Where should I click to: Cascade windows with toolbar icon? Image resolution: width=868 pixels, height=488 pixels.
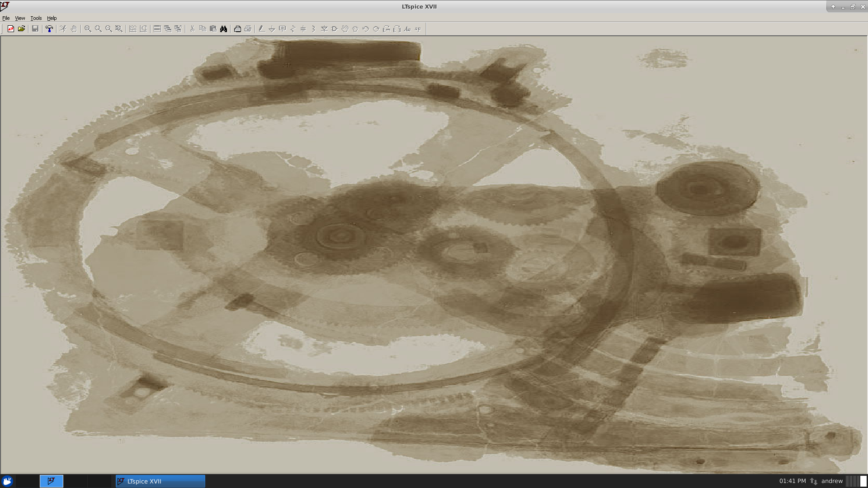168,29
